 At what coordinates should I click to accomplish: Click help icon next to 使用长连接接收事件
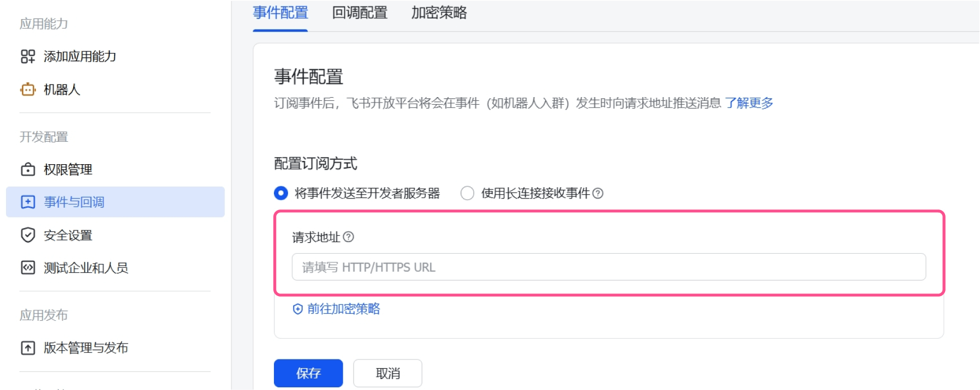coord(598,193)
